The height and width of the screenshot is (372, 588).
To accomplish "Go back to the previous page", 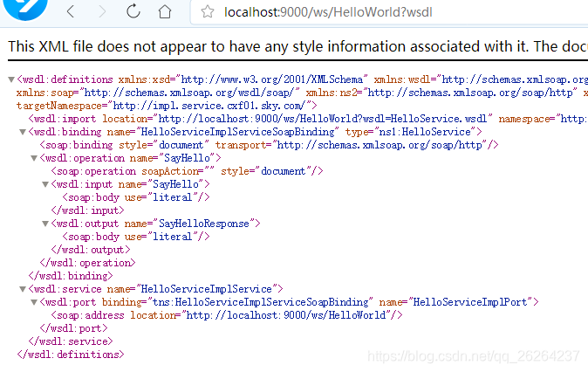I will 71,11.
